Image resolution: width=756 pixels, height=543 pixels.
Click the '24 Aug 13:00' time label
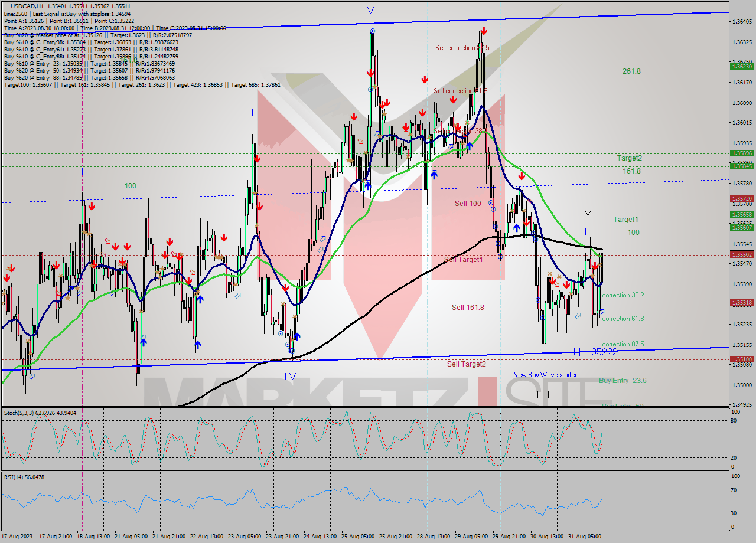click(x=320, y=537)
